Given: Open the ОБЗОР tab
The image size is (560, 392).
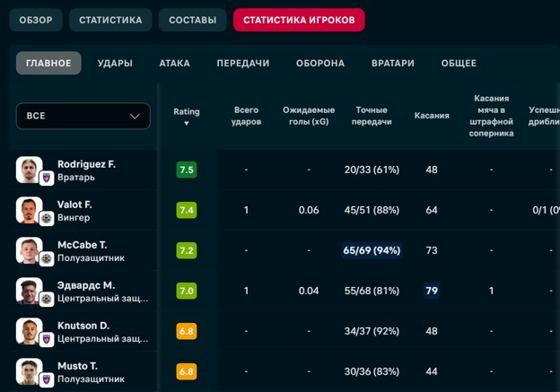Looking at the screenshot, I should point(36,20).
